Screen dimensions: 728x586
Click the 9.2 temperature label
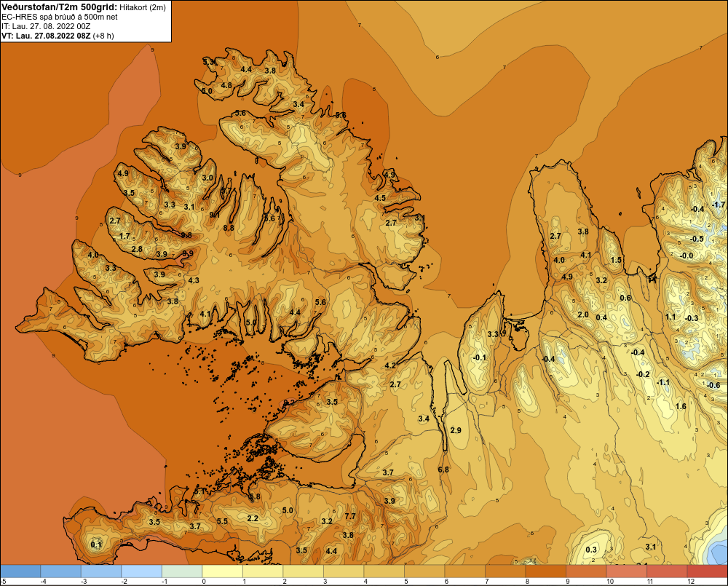(289, 403)
